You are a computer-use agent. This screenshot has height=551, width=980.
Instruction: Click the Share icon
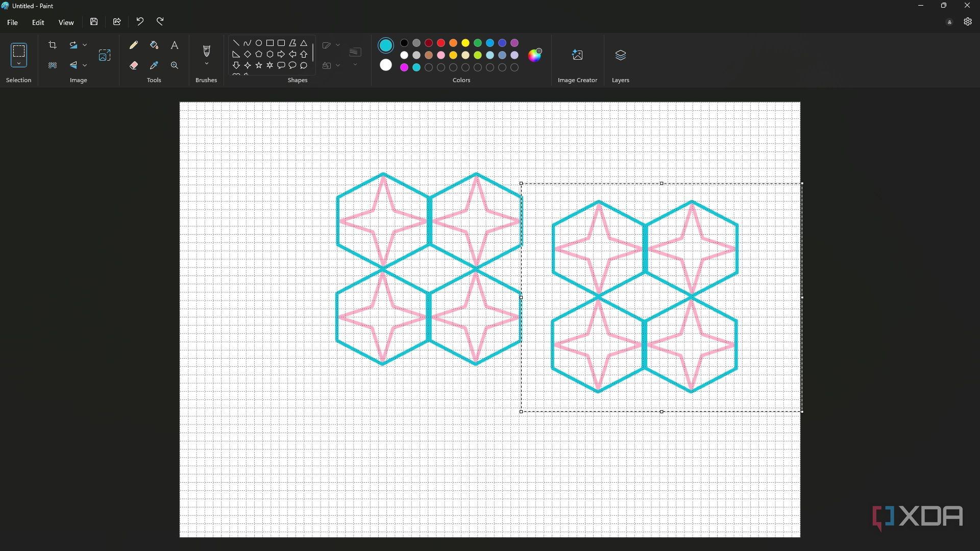click(117, 21)
